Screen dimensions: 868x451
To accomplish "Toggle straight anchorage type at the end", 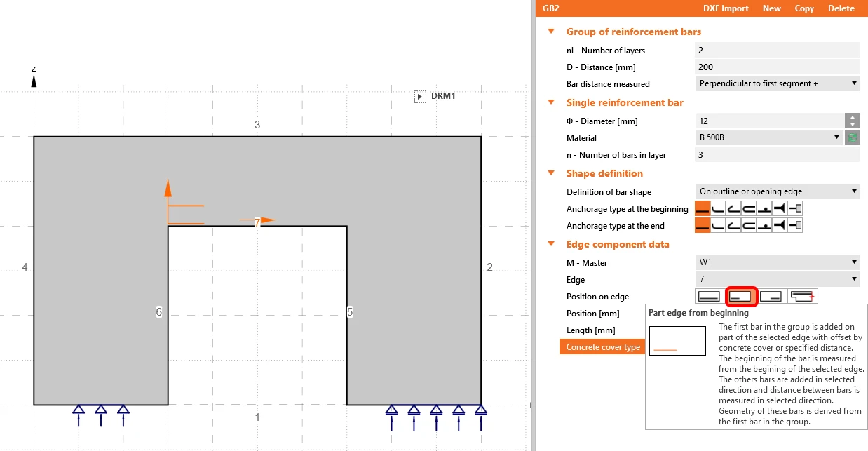I will [703, 226].
